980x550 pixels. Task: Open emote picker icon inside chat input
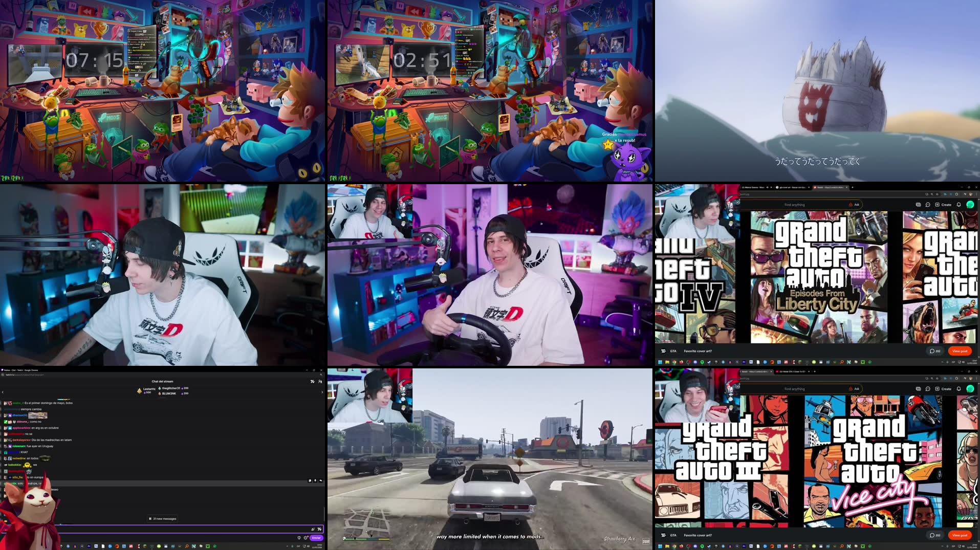[x=319, y=529]
